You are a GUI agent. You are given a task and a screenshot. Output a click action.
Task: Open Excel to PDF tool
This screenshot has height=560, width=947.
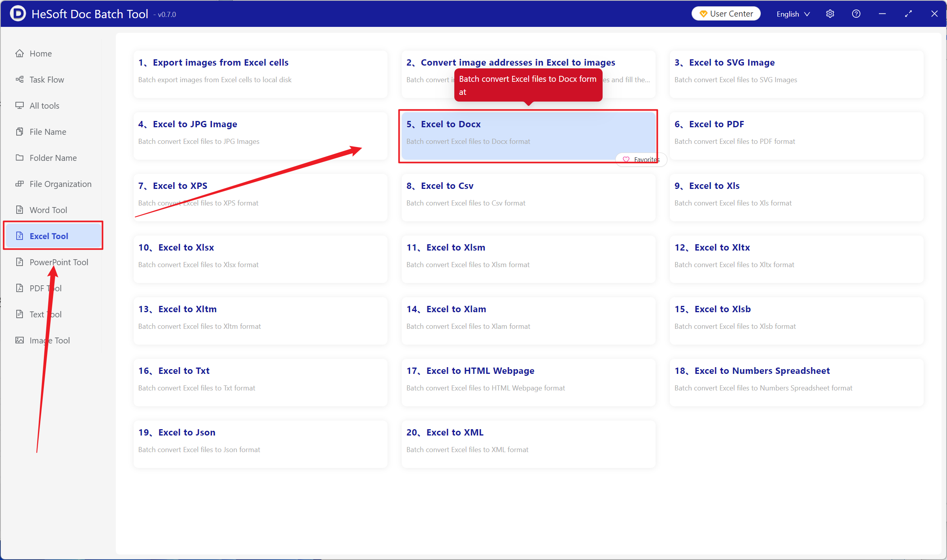tap(796, 136)
